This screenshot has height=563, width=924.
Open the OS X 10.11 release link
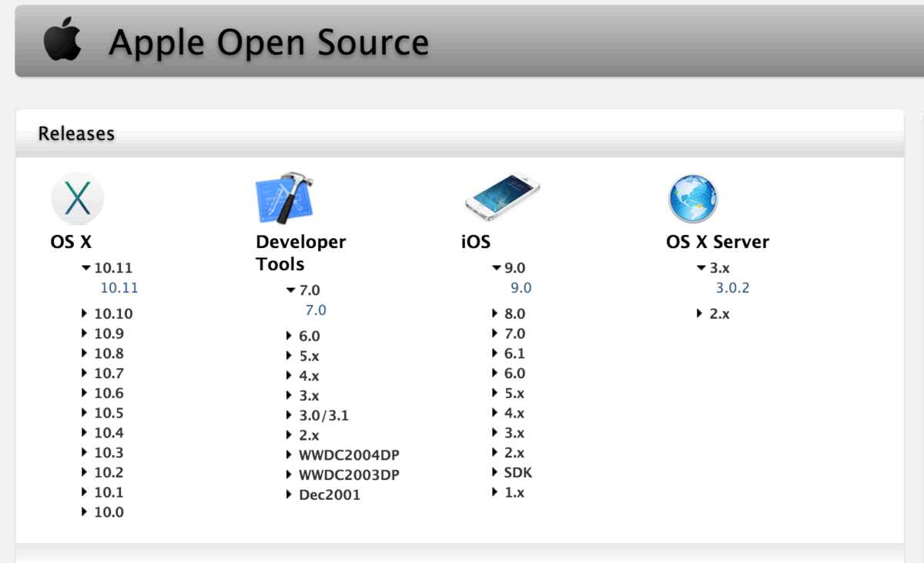pyautogui.click(x=119, y=288)
